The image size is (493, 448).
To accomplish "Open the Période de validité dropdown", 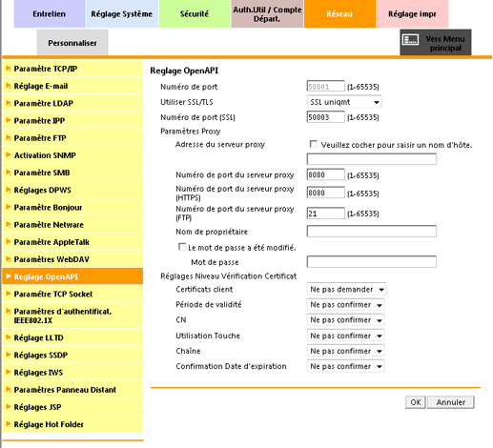I will tap(346, 304).
